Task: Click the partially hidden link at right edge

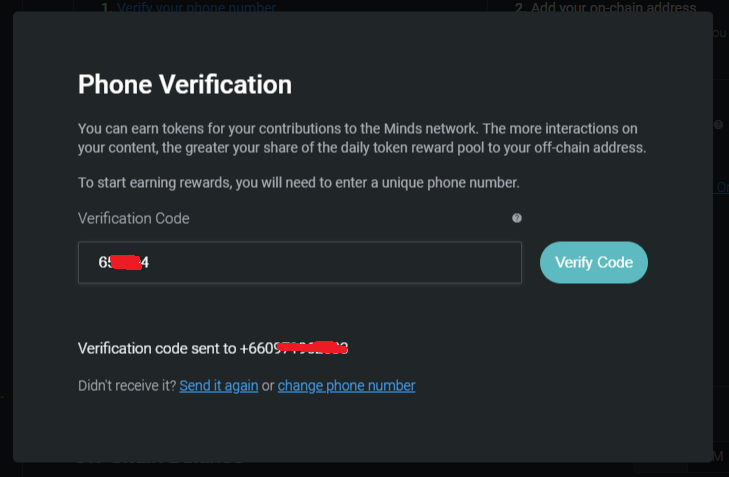Action: pyautogui.click(x=721, y=187)
